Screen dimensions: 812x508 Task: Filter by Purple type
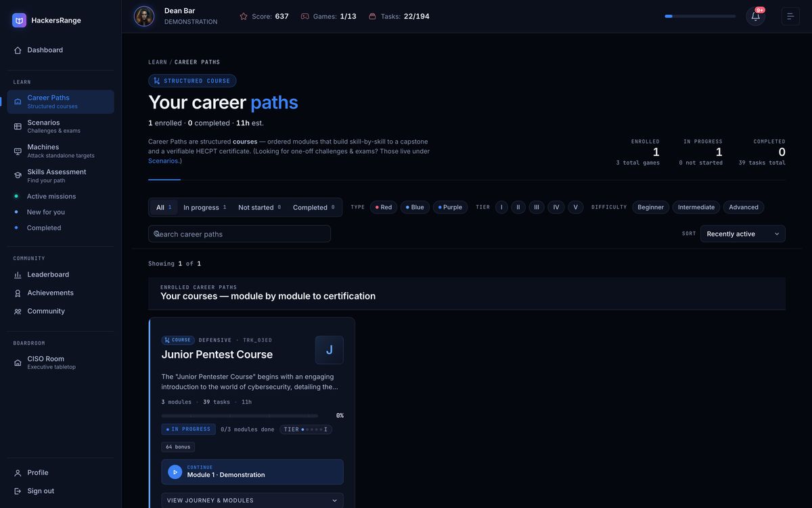pos(450,207)
